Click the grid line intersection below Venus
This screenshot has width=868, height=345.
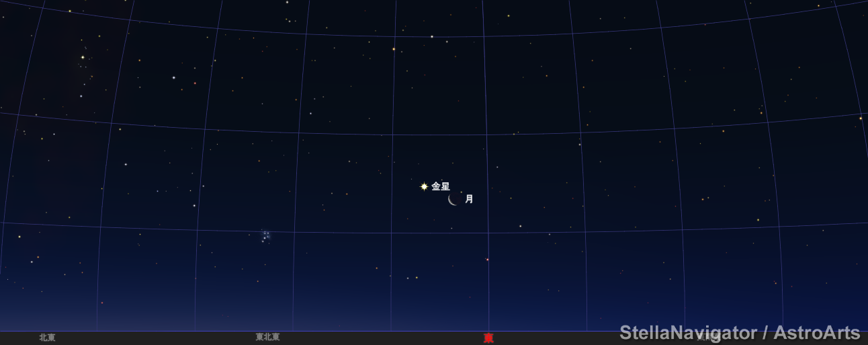(391, 233)
